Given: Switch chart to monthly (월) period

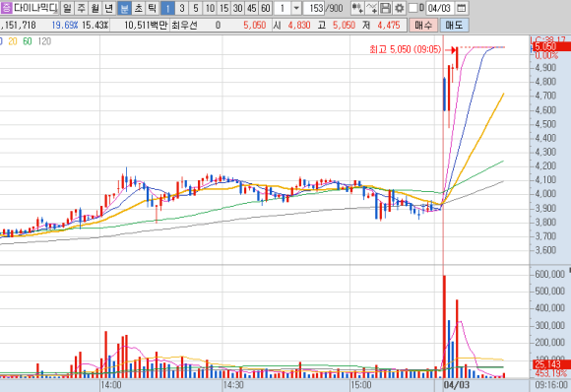Looking at the screenshot, I should tap(95, 8).
